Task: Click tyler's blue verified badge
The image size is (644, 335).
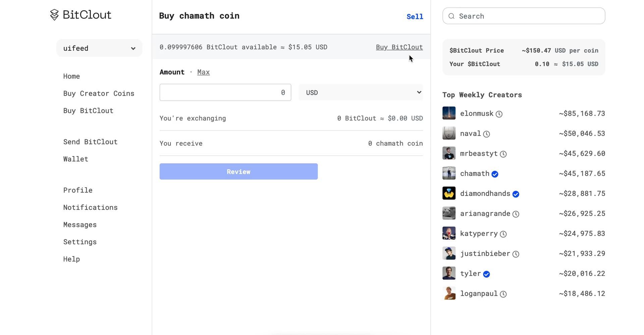Action: (x=486, y=274)
